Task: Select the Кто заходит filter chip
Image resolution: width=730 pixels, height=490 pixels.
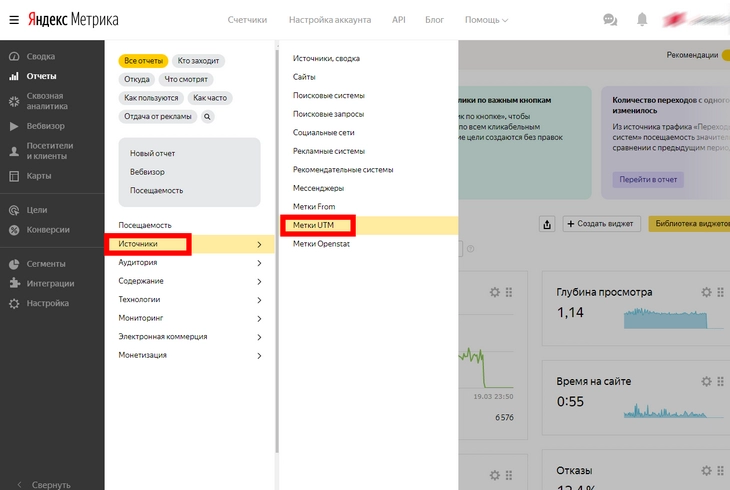Action: pos(198,61)
